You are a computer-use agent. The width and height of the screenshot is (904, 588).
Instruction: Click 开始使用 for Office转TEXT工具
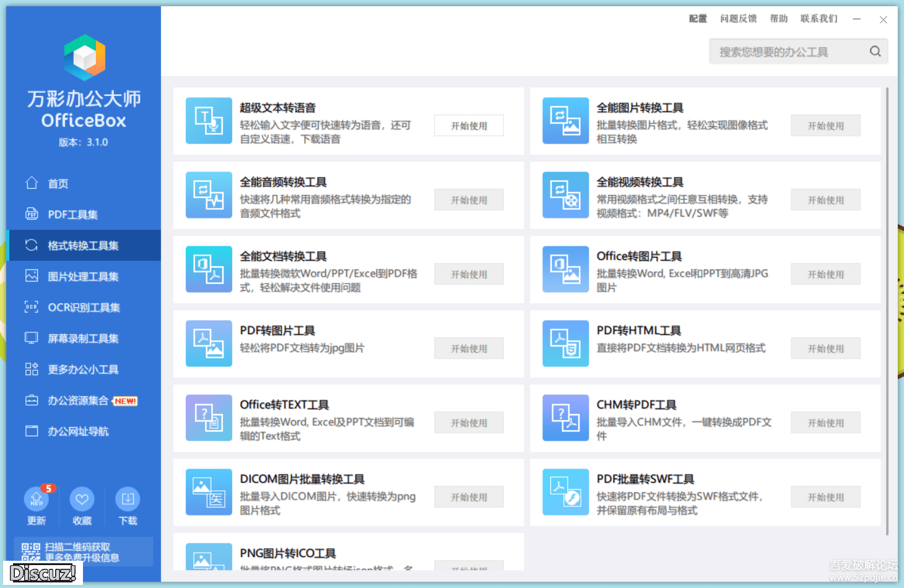(x=469, y=423)
